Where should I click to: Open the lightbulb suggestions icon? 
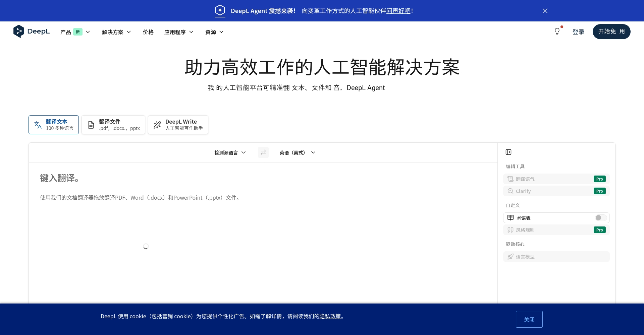coord(557,31)
